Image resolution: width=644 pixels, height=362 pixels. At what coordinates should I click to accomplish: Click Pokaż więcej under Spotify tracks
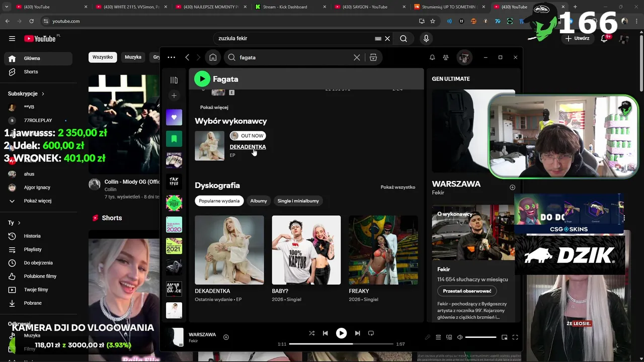point(214,107)
